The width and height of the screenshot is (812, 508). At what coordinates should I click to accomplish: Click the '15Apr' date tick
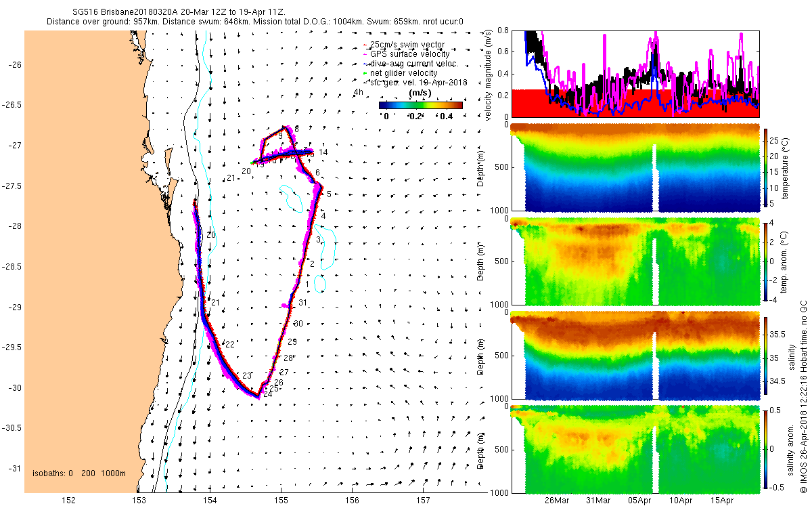723,501
